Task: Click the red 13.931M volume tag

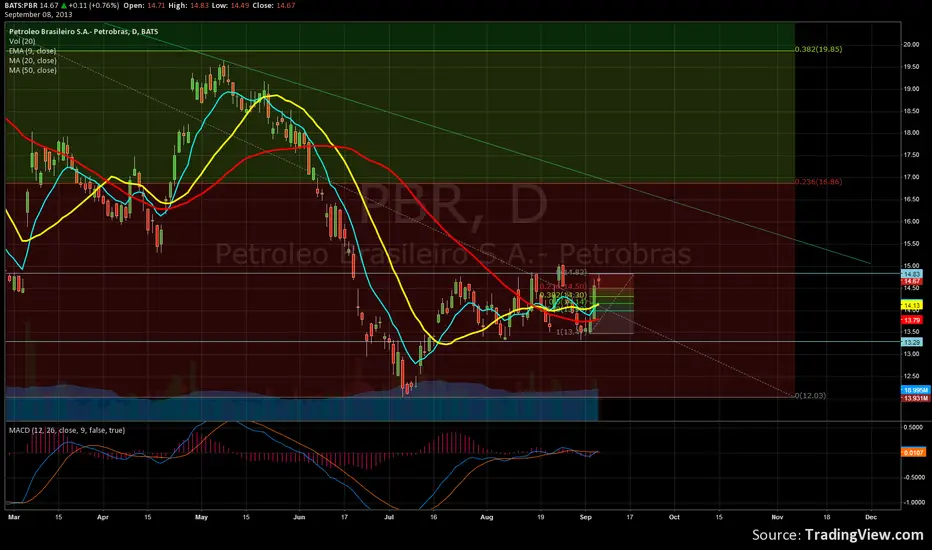Action: (915, 398)
